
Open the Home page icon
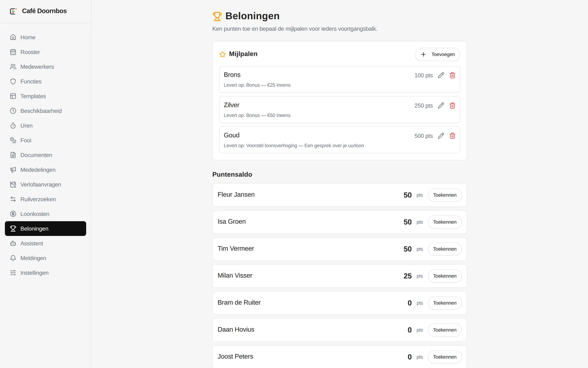(13, 37)
